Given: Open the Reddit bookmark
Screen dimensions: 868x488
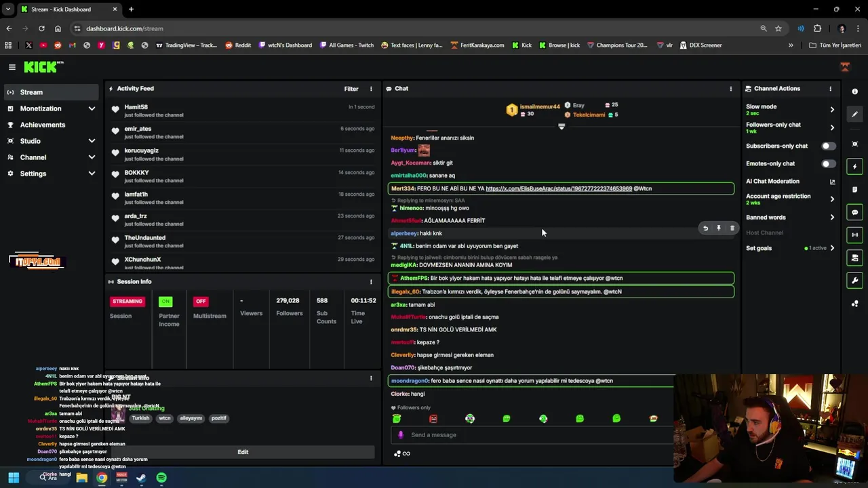Looking at the screenshot, I should tap(238, 45).
